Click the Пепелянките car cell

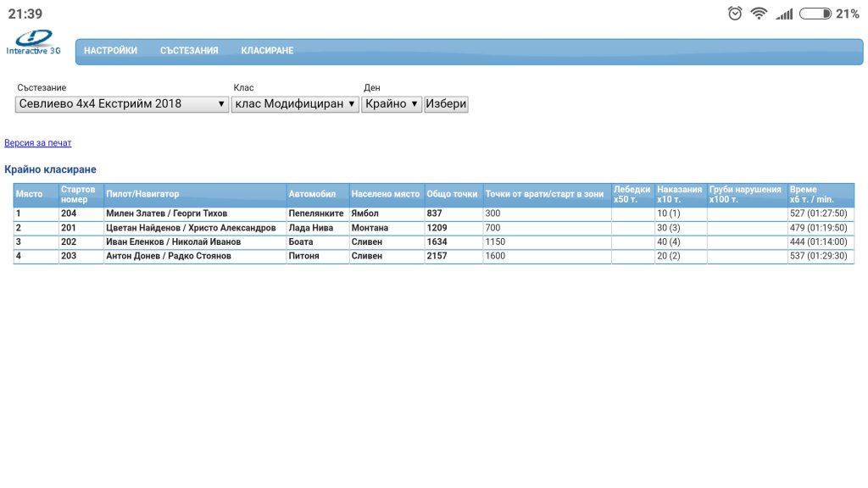(318, 213)
